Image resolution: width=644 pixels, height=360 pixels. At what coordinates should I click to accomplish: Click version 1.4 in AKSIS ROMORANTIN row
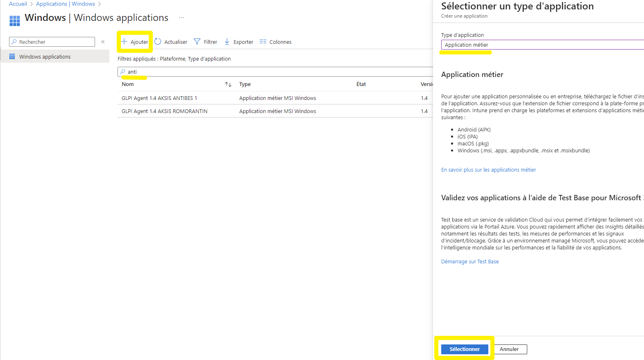click(424, 111)
